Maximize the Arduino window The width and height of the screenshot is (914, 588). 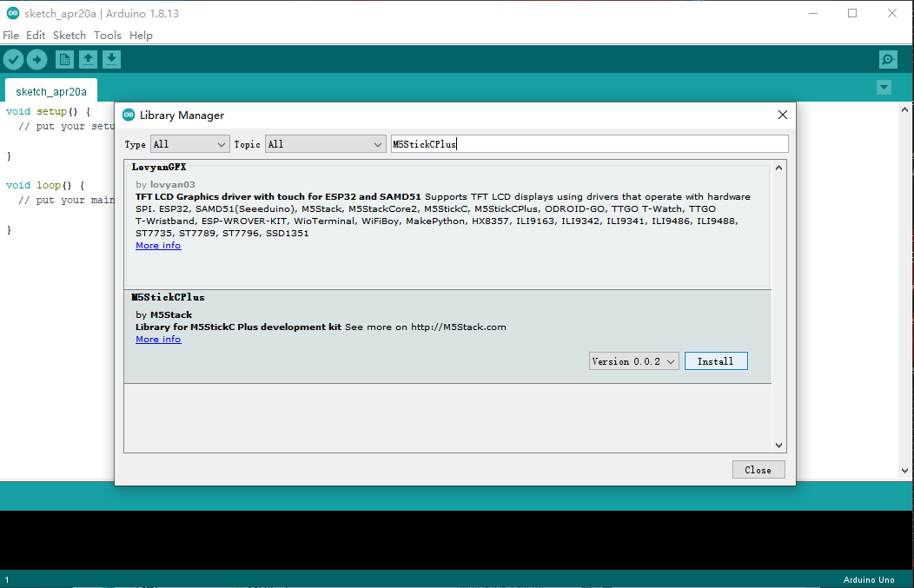point(852,13)
